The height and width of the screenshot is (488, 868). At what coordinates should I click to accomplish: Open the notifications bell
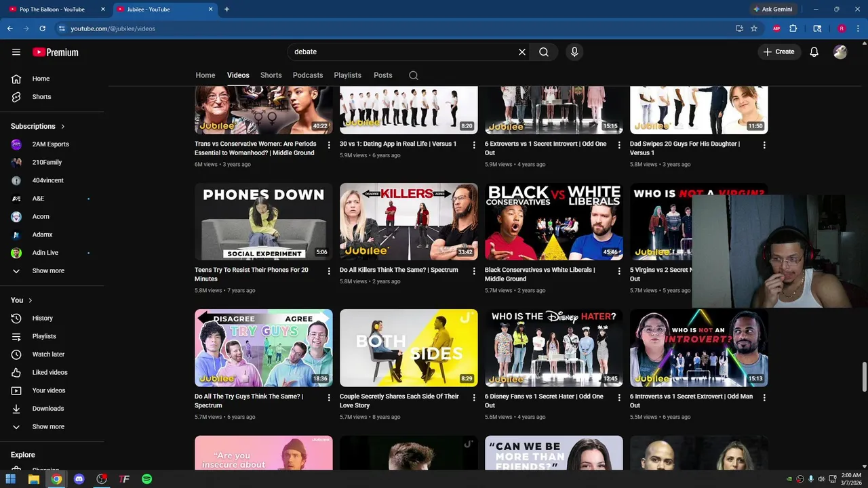tap(814, 52)
